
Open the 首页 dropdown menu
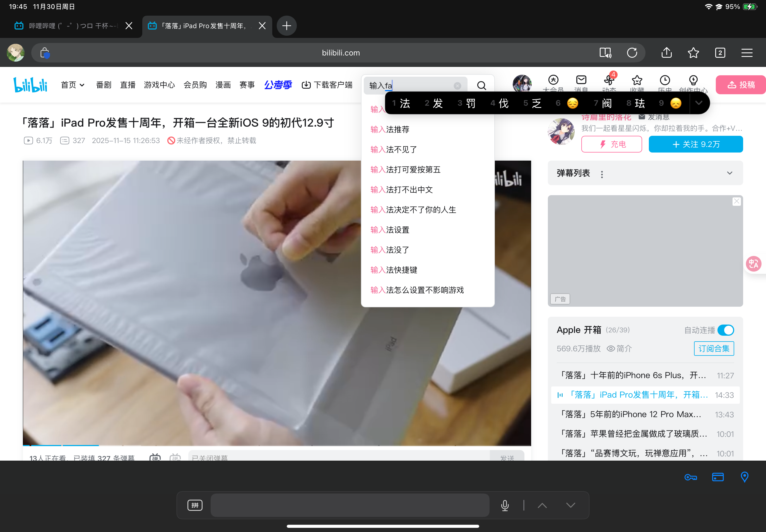tap(73, 85)
